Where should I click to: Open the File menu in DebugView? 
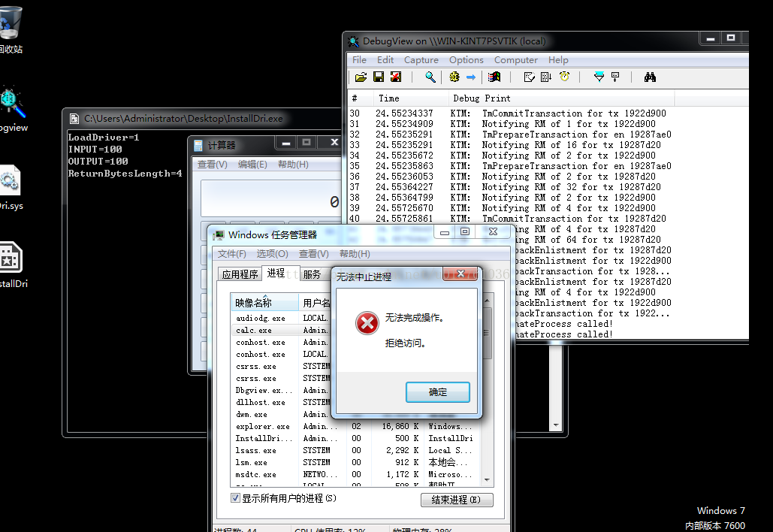point(359,59)
